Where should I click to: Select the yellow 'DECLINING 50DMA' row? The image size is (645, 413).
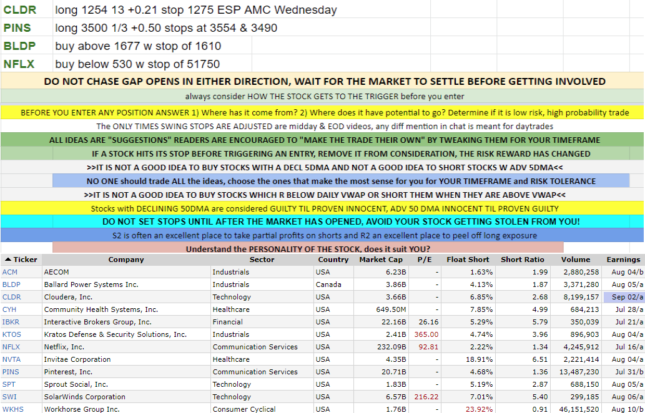[x=322, y=208]
